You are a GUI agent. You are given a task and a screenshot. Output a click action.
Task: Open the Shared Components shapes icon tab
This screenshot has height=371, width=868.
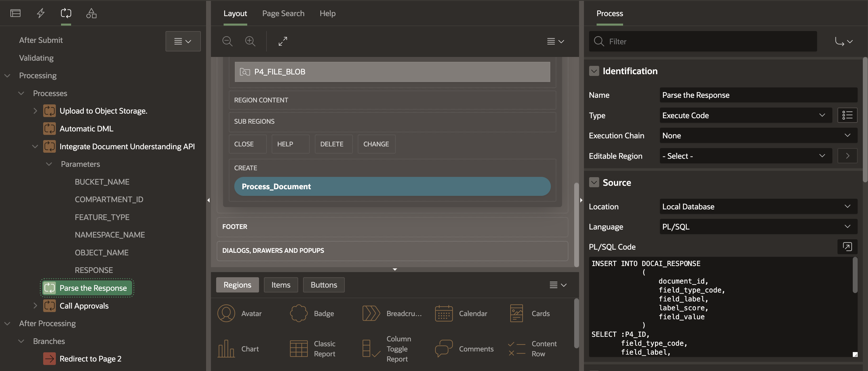(x=91, y=13)
